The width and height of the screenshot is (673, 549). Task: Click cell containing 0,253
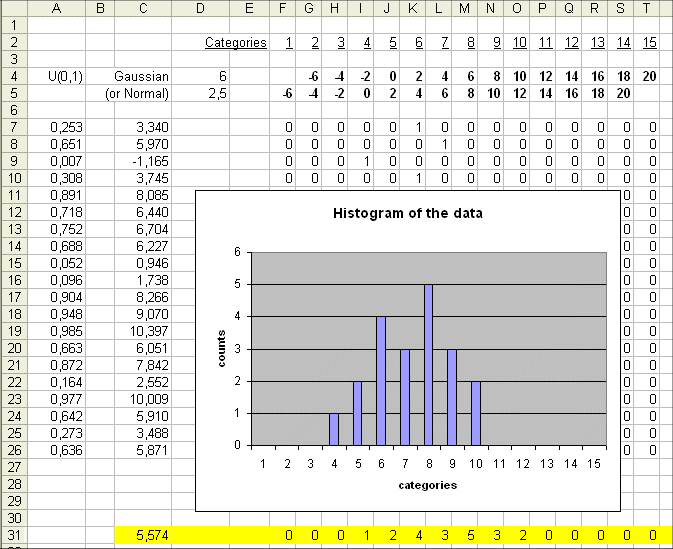pos(56,127)
